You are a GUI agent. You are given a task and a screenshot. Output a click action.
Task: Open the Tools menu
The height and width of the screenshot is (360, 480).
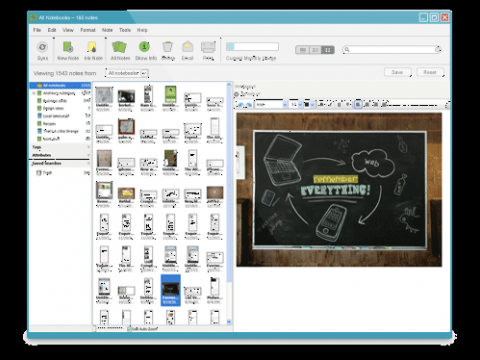click(x=125, y=30)
